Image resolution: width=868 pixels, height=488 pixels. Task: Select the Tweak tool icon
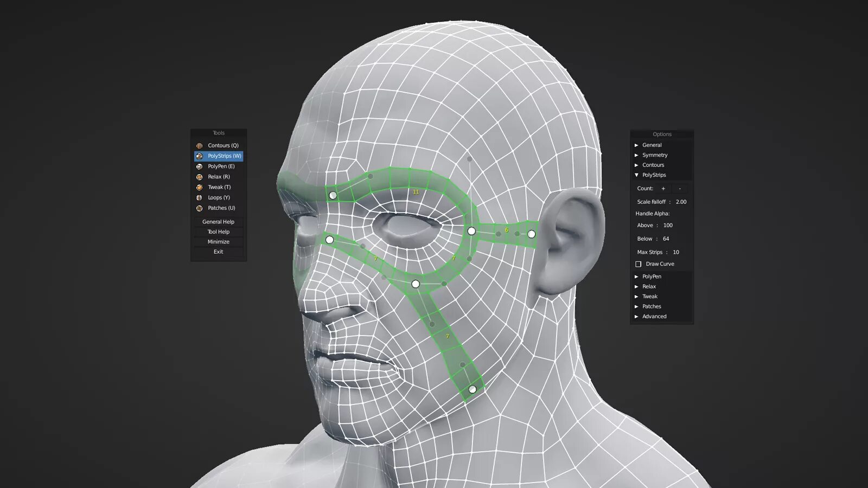[199, 187]
